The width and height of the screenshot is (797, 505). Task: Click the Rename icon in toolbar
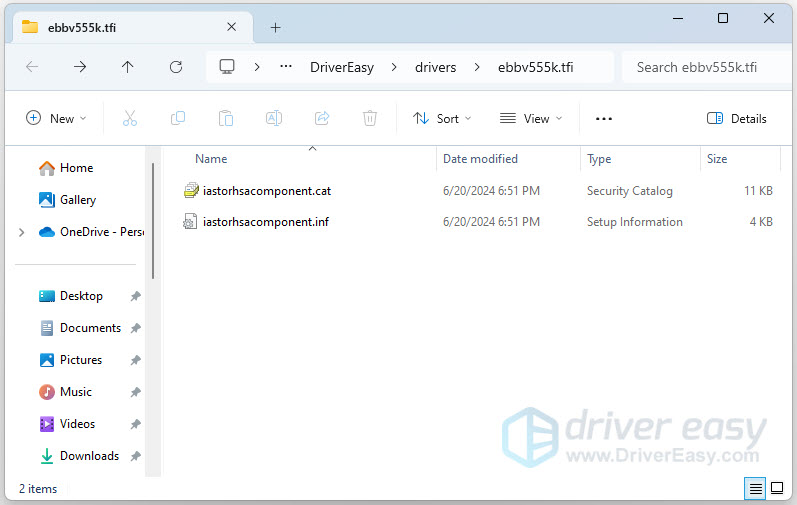(273, 118)
